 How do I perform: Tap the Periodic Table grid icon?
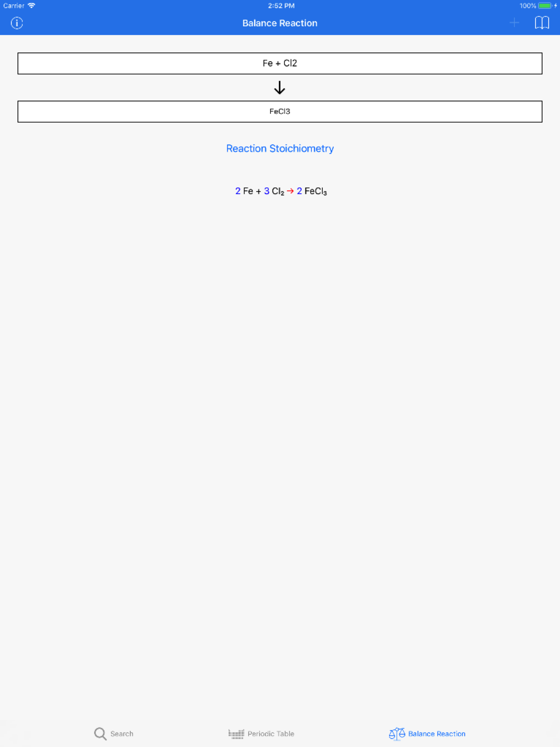(x=236, y=734)
